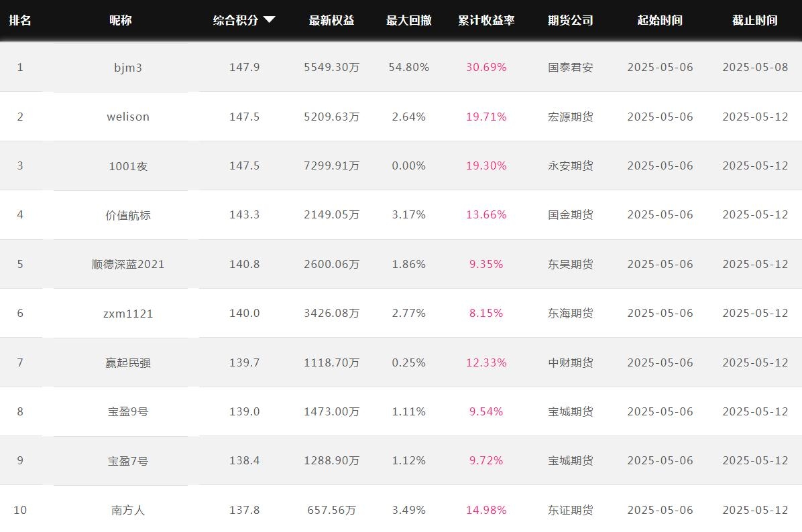
Task: Select the nickname 赢起民强
Action: click(128, 363)
